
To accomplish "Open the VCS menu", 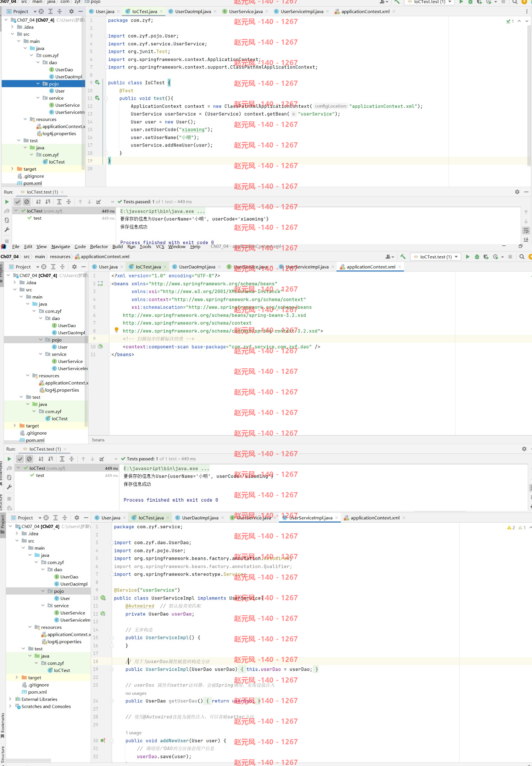I will [x=160, y=247].
